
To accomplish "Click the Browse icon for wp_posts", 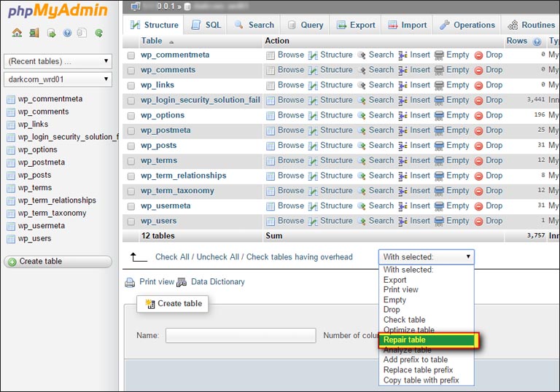I will [x=271, y=146].
